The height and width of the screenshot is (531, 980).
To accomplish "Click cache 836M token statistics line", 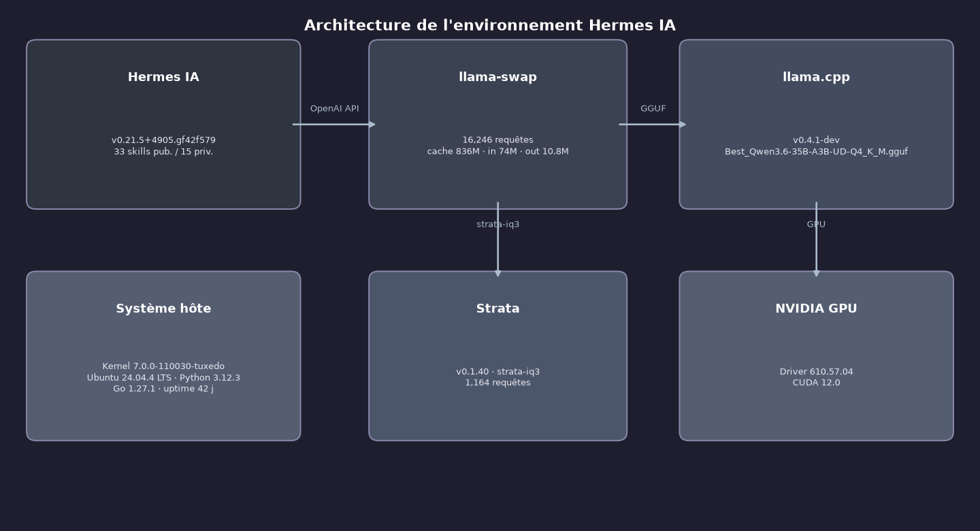I will pyautogui.click(x=497, y=152).
